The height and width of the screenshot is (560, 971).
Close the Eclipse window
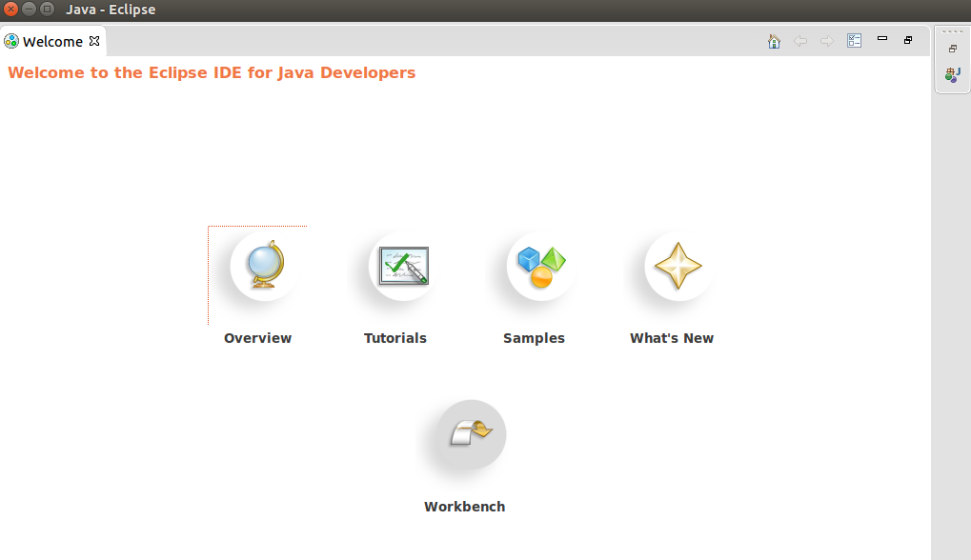(x=11, y=10)
